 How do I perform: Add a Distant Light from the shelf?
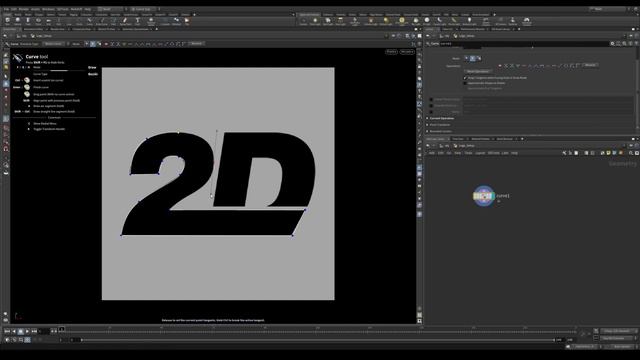[x=386, y=21]
